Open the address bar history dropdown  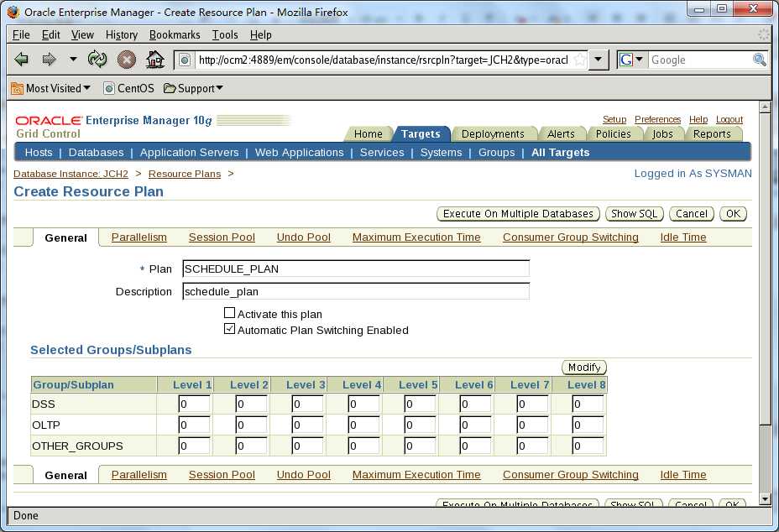click(599, 60)
